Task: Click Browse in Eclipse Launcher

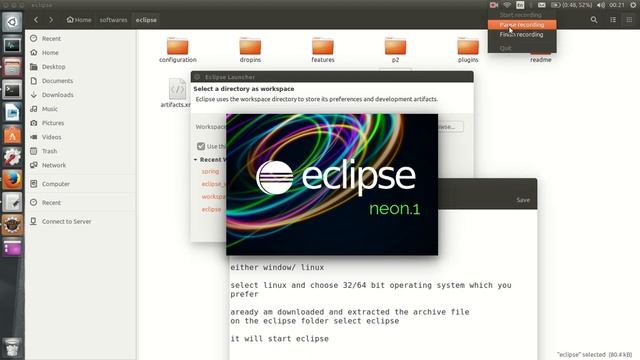Action: [450, 127]
